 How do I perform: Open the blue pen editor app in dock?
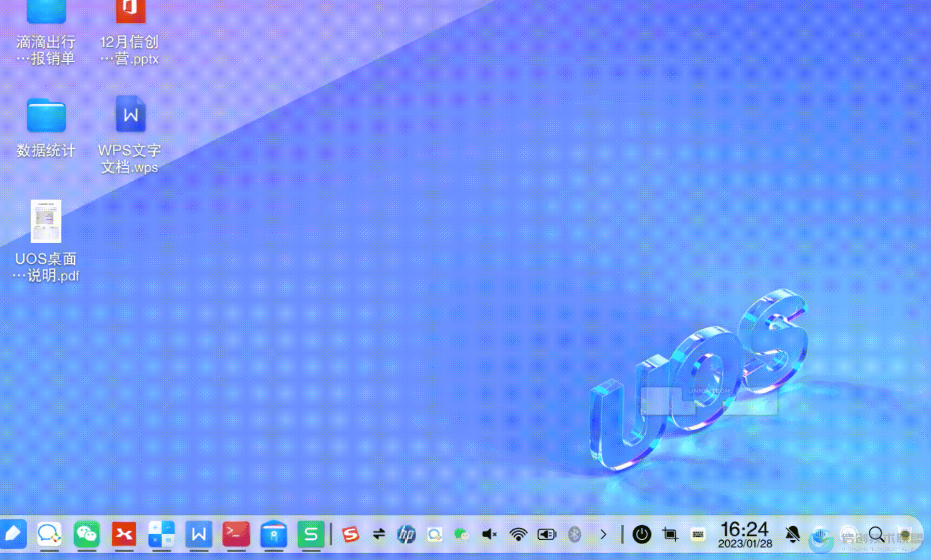tap(12, 534)
